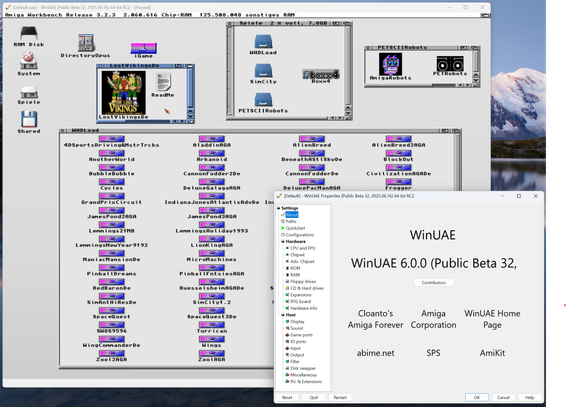Select the AmigaRobots robot icon
This screenshot has width=566, height=407.
tap(391, 64)
